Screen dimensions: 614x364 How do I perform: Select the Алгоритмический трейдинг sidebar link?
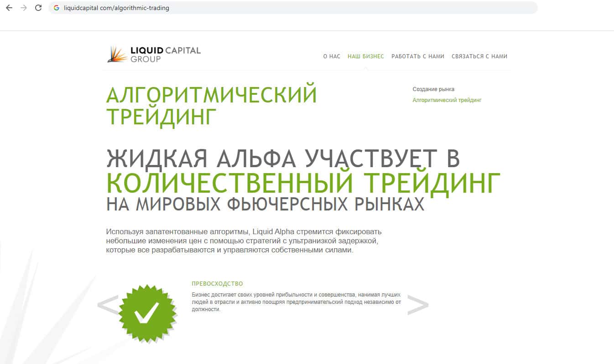point(447,100)
